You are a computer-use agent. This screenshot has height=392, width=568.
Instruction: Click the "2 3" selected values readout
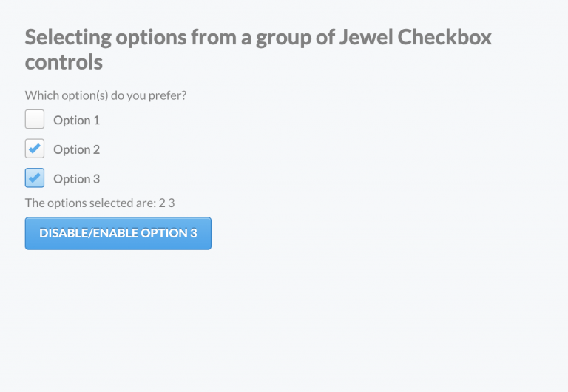[x=166, y=203]
